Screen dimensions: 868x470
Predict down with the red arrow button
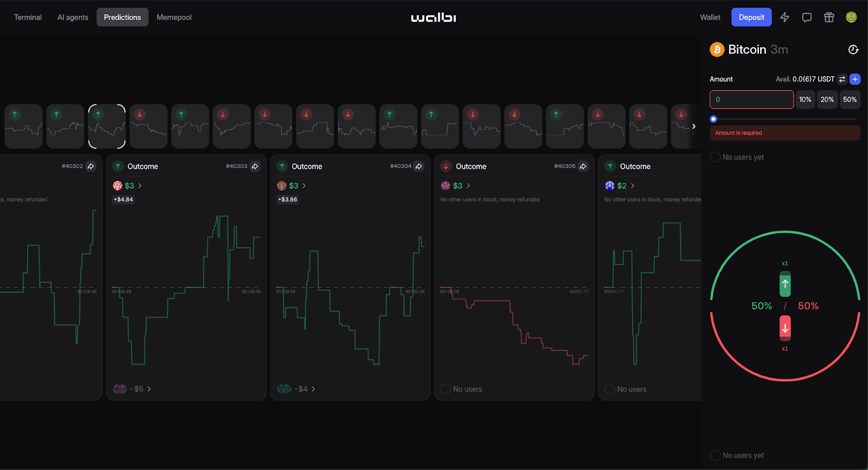(785, 328)
